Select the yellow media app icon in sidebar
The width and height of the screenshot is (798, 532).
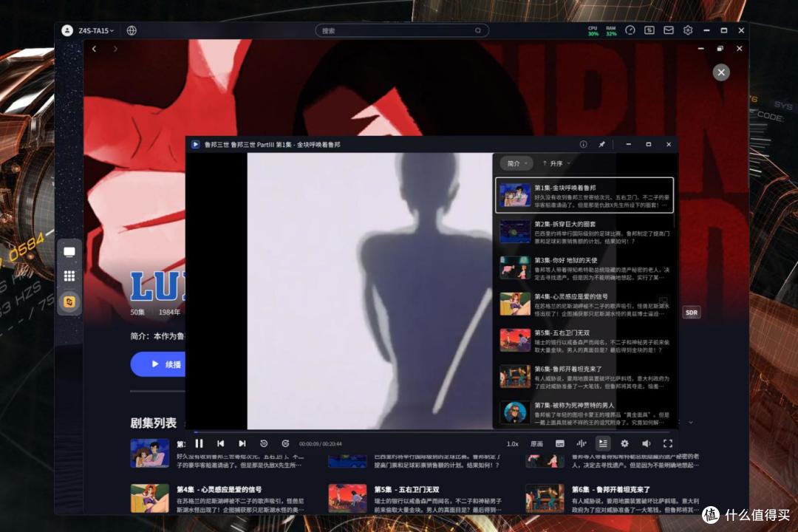[x=69, y=302]
